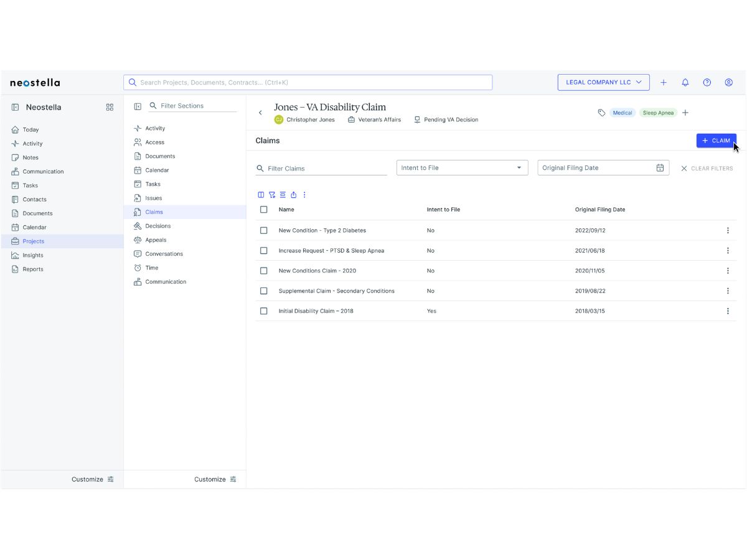The image size is (747, 560).
Task: Open row menu for Supplemental Claim - Secondary Conditions
Action: tap(728, 291)
